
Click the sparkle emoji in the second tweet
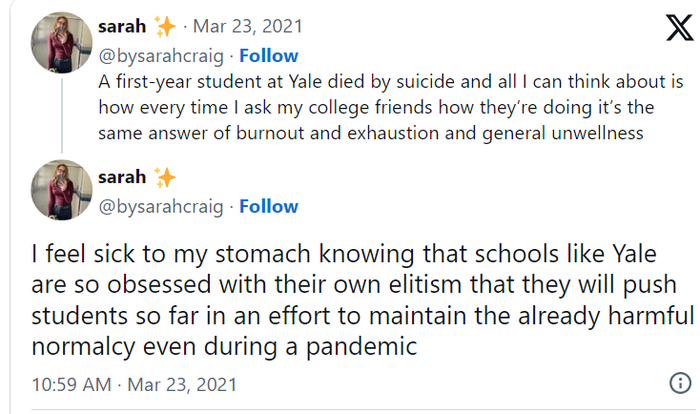click(165, 177)
